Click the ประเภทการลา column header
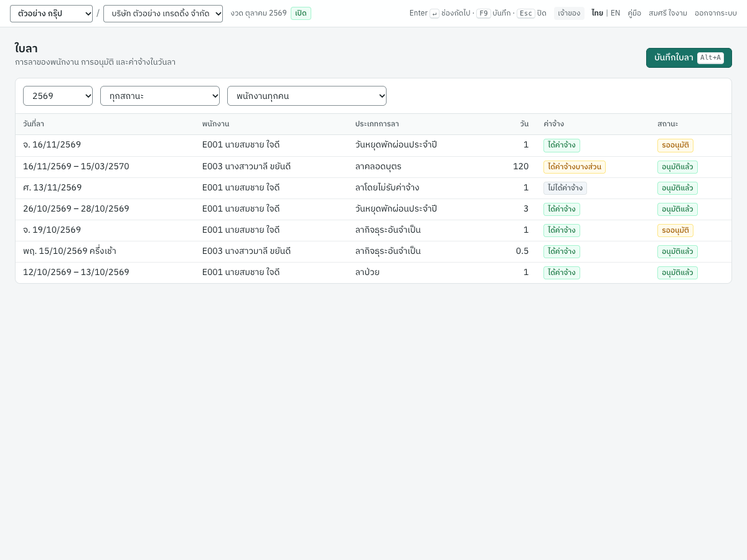This screenshot has width=747, height=560. [x=377, y=124]
